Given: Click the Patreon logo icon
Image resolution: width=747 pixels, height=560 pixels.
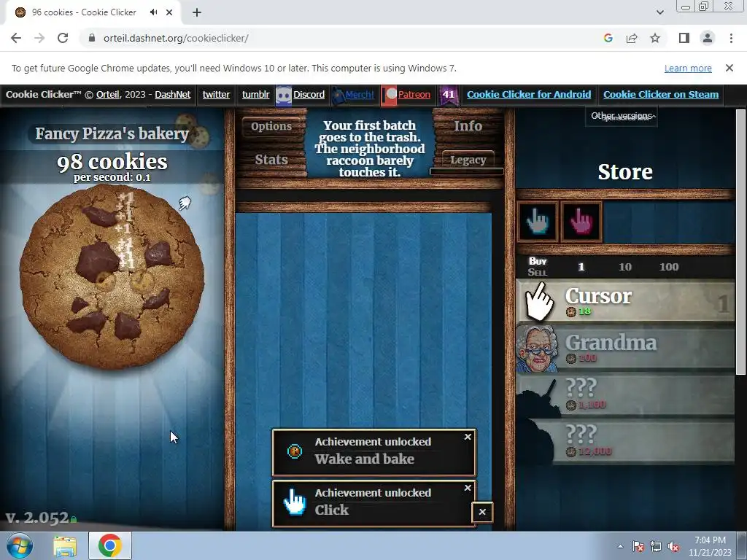Looking at the screenshot, I should click(390, 96).
